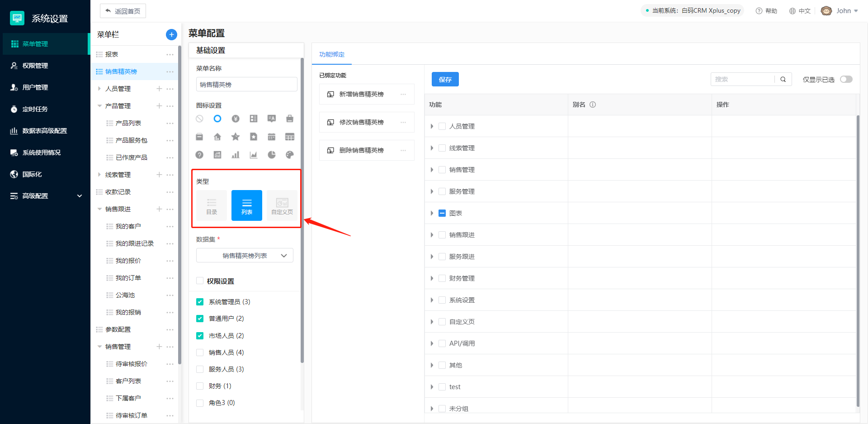
Task: Select the paint palette menu icon
Action: pyautogui.click(x=290, y=155)
